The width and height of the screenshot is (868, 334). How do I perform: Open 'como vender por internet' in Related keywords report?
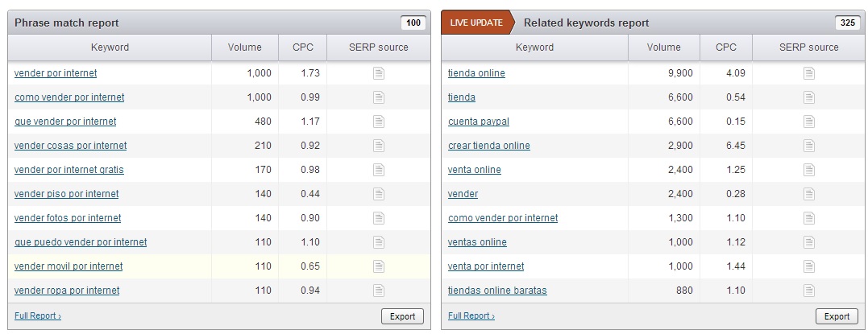tap(503, 218)
